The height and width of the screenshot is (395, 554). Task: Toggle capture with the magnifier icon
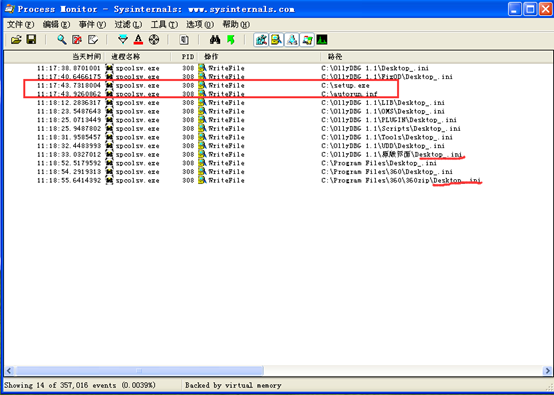click(x=62, y=40)
